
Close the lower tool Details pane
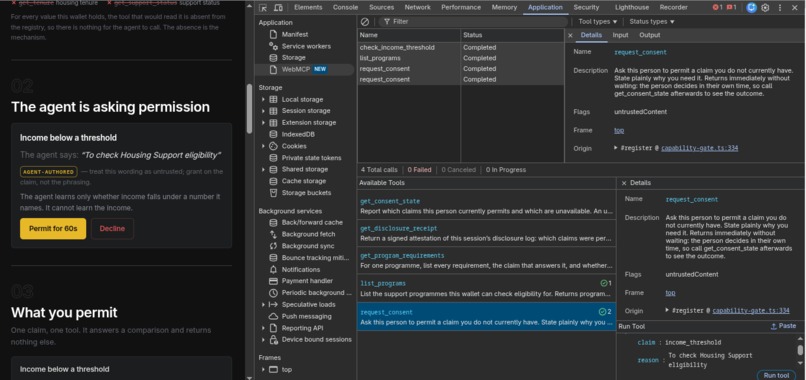(624, 183)
